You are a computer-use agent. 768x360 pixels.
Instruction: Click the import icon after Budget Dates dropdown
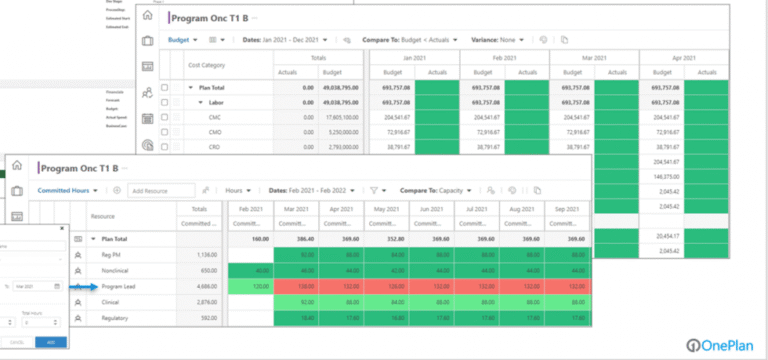pos(347,40)
